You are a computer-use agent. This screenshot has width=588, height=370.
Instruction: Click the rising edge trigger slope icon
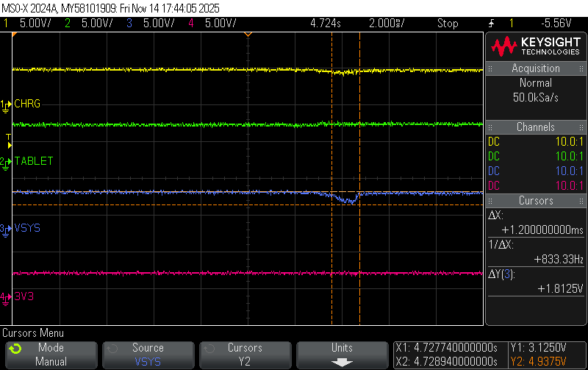coord(491,24)
